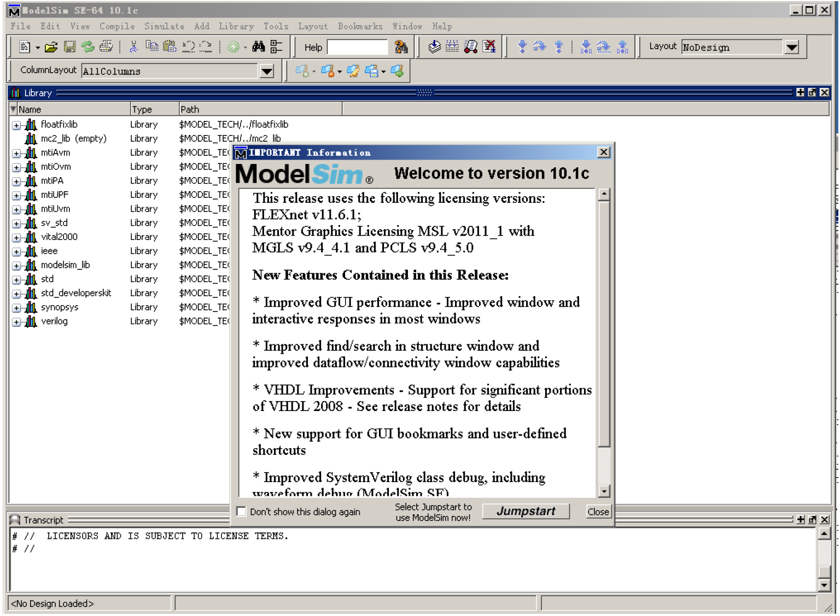Image resolution: width=840 pixels, height=616 pixels.
Task: Open the Simulate menu
Action: (x=164, y=26)
